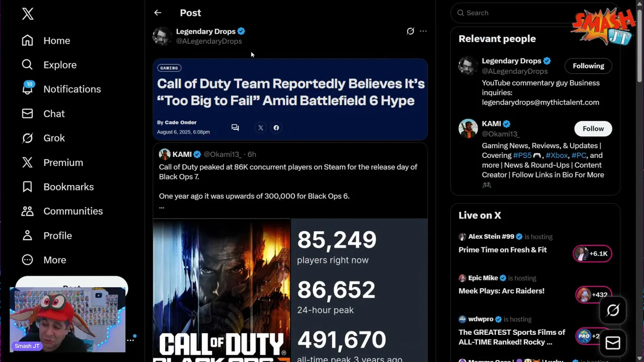Open the Grok icon in sidebar
644x362 pixels.
pyautogui.click(x=27, y=138)
